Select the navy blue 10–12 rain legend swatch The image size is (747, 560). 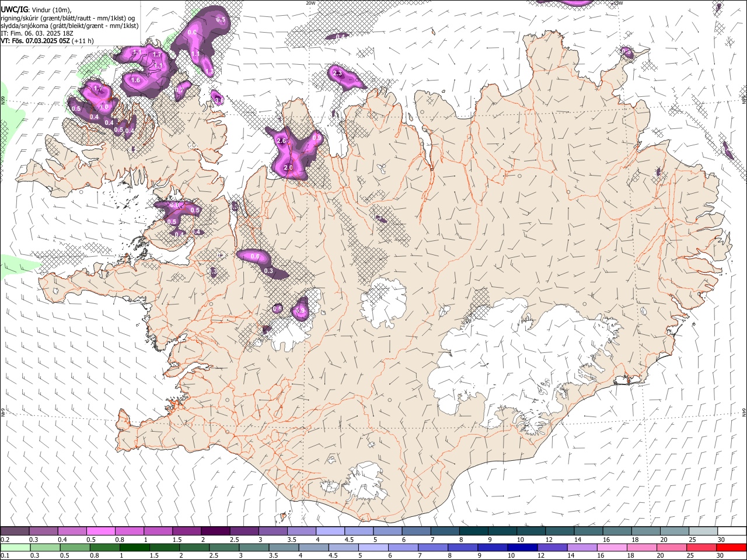click(x=522, y=547)
